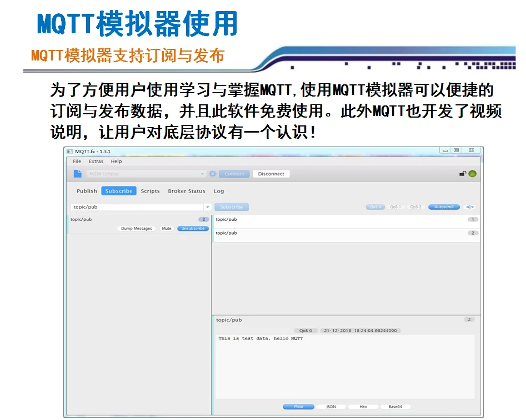Toggle Mute for the topic/pub subscription

167,228
